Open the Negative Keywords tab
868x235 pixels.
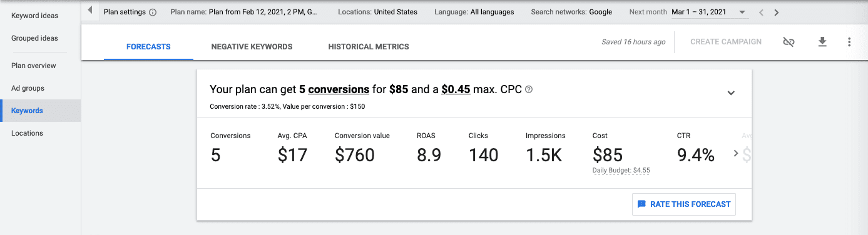[252, 47]
